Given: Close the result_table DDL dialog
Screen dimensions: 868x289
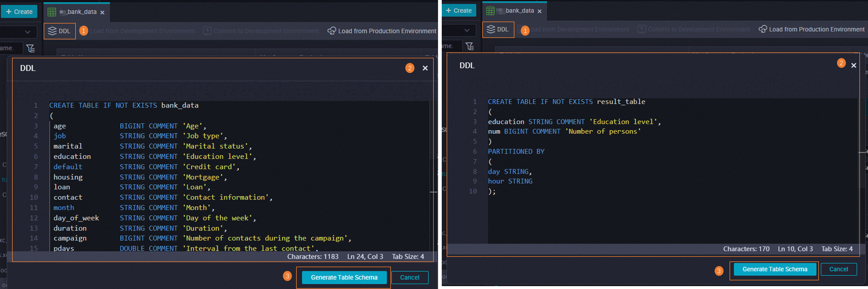Looking at the screenshot, I should pos(854,65).
